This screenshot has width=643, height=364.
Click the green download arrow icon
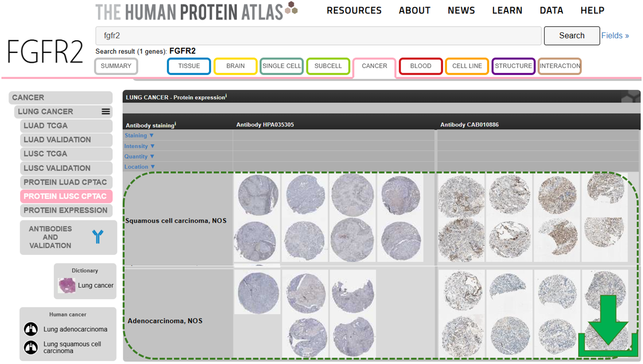[x=608, y=325]
